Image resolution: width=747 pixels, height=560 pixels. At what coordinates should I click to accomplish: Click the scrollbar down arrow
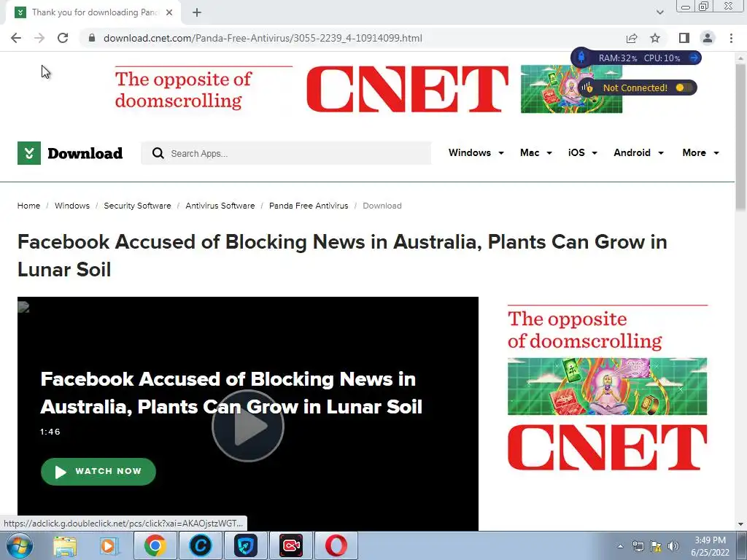pyautogui.click(x=740, y=524)
